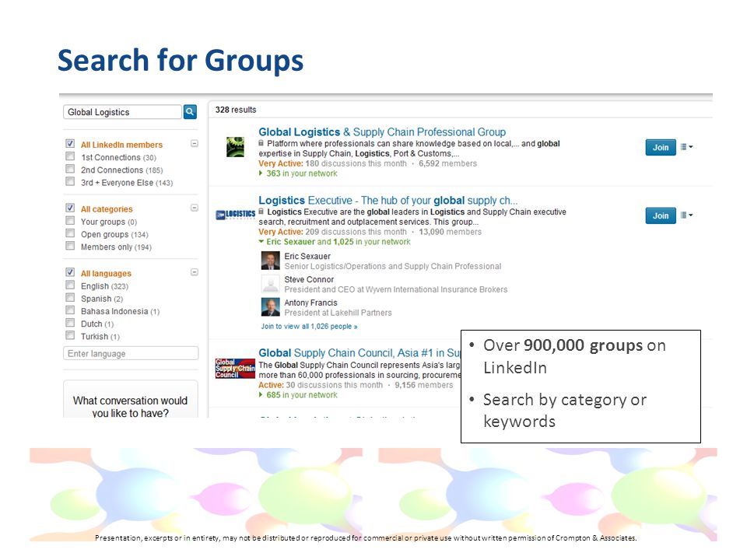Collapse the categories filter section
Image resolution: width=747 pixels, height=560 pixels.
[195, 208]
